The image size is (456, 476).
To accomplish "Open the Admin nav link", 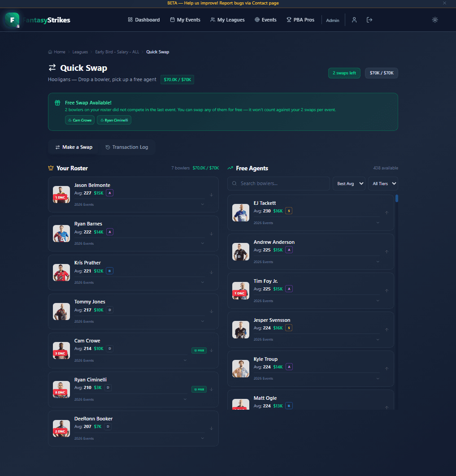I will [x=332, y=20].
